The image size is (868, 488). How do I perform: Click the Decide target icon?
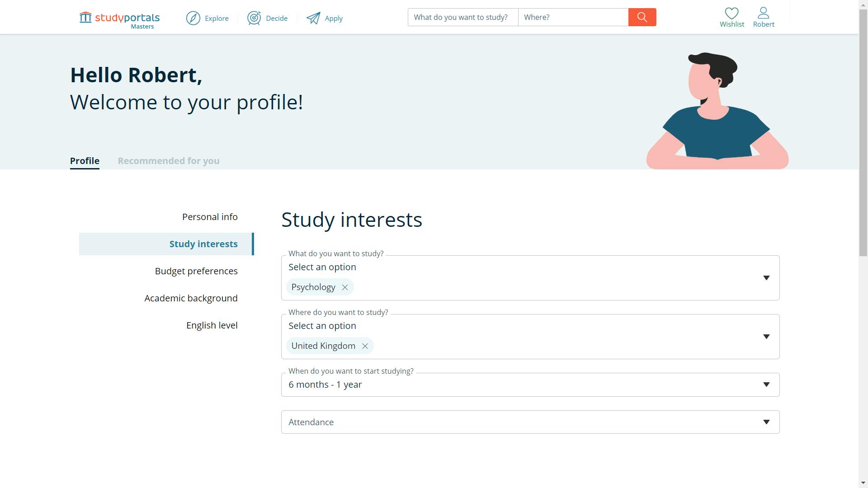point(254,18)
